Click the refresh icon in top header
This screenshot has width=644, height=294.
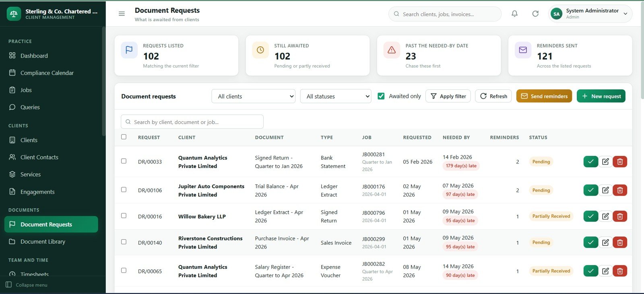tap(535, 14)
